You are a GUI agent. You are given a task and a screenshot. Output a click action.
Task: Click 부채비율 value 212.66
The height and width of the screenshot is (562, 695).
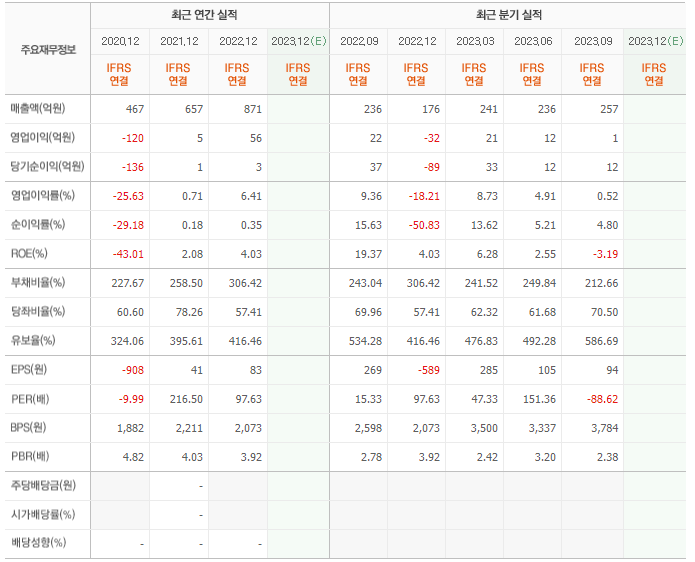(x=601, y=283)
